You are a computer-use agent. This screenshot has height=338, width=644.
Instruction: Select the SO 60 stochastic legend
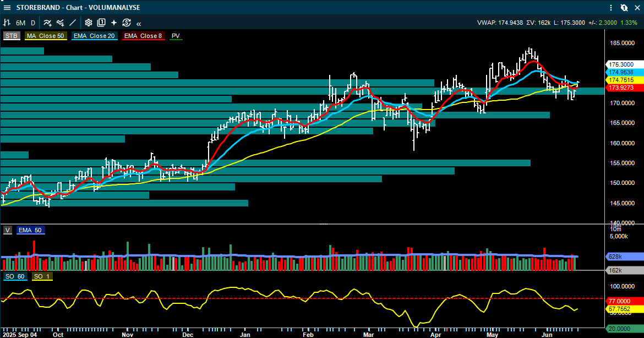click(15, 276)
